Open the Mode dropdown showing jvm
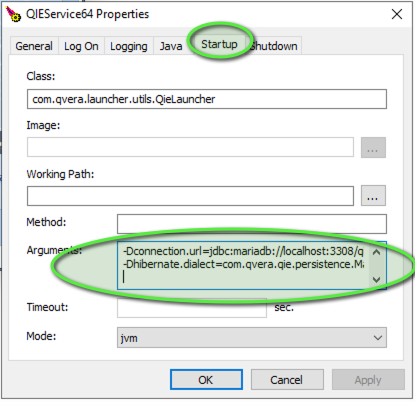 [252, 338]
